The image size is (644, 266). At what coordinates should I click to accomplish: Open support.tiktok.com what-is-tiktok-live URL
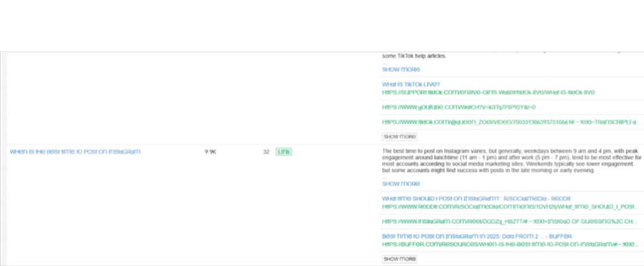pyautogui.click(x=488, y=92)
